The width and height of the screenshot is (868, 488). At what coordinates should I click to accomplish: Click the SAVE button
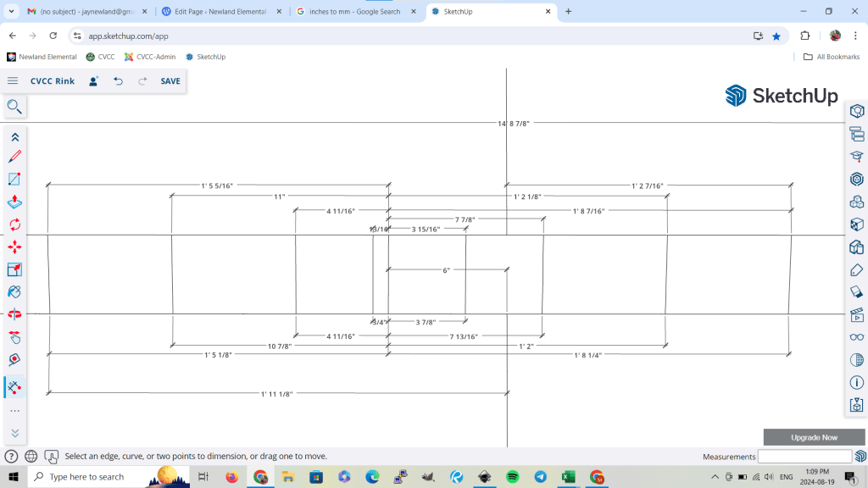coord(170,81)
